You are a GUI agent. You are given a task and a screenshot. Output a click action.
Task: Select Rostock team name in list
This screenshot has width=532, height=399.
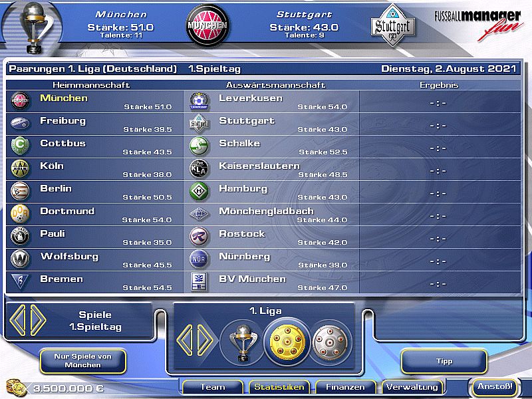242,234
